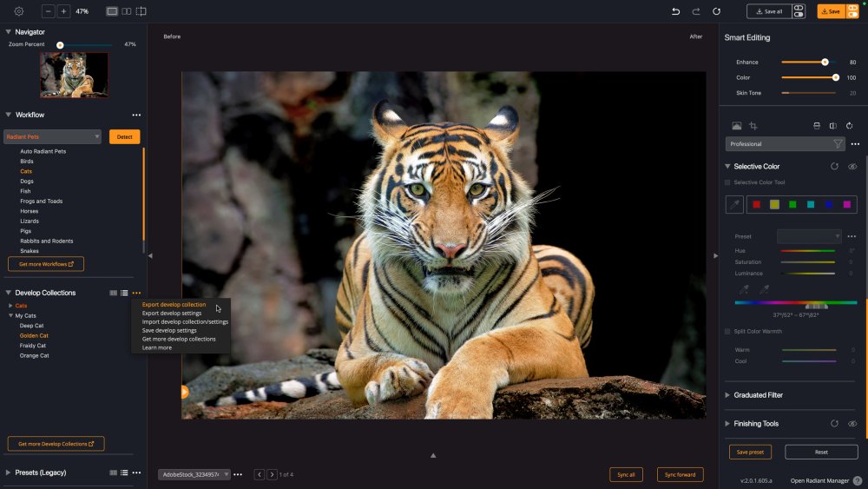Open the Radiant Pets workflow dropdown
This screenshot has width=868, height=489.
point(53,136)
